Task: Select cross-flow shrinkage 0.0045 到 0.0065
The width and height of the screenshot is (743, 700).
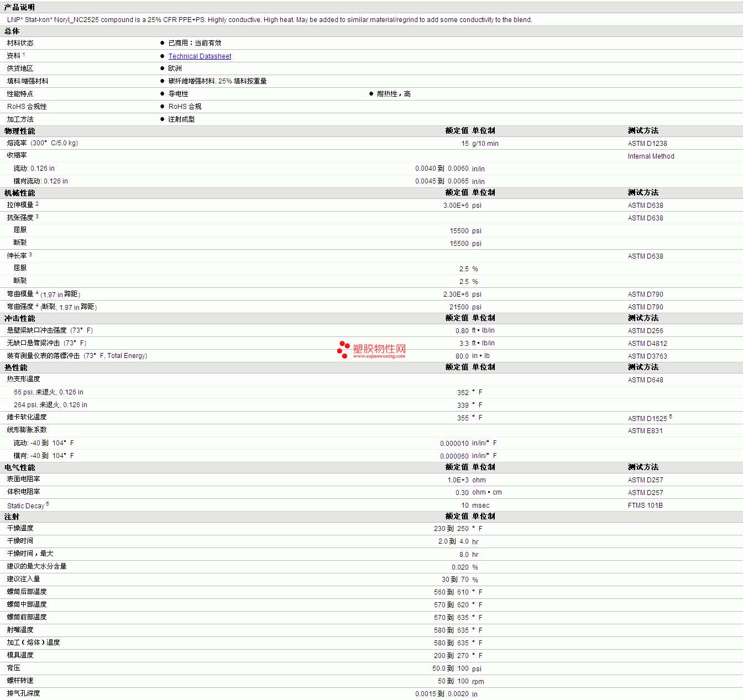Action: [x=442, y=181]
